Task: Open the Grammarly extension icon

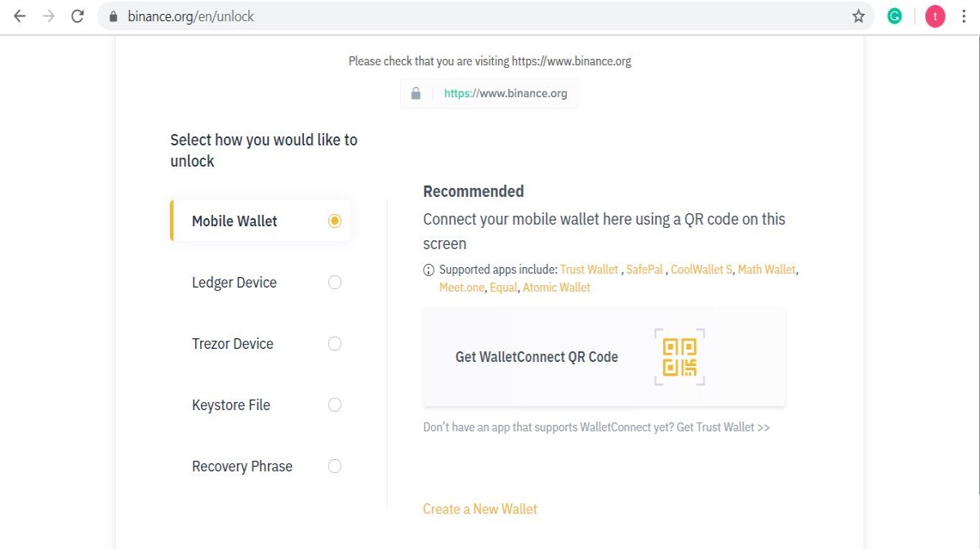Action: 895,16
